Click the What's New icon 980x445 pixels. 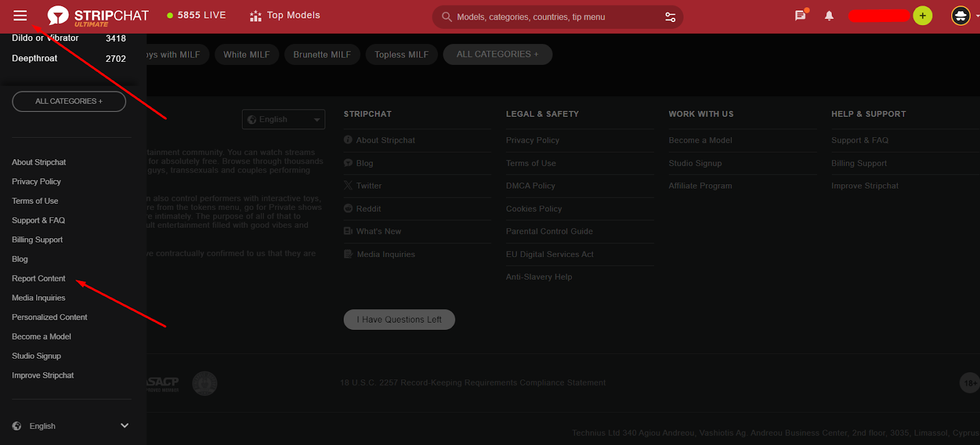click(348, 231)
